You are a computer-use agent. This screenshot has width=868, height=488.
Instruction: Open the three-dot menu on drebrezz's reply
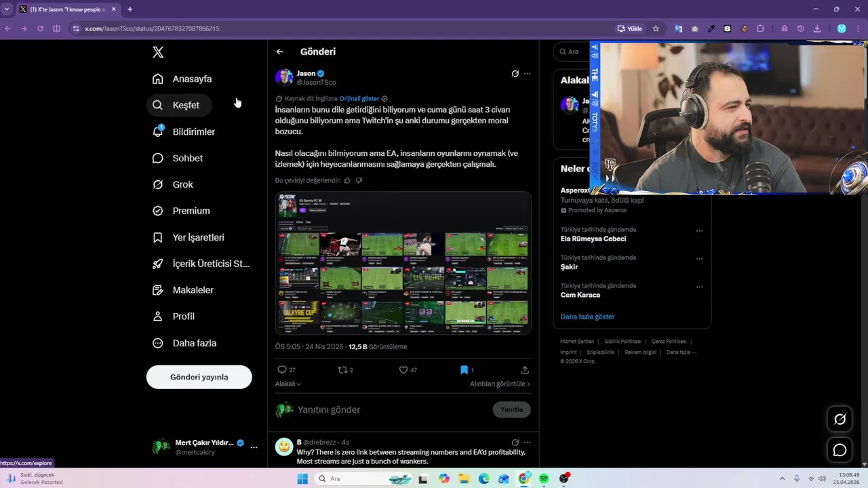(x=527, y=443)
